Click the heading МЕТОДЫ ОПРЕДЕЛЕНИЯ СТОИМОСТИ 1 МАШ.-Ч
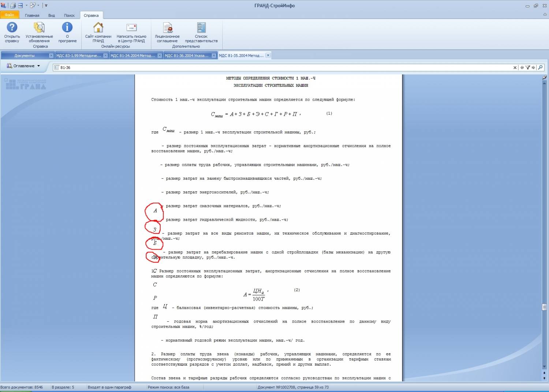 (x=270, y=78)
